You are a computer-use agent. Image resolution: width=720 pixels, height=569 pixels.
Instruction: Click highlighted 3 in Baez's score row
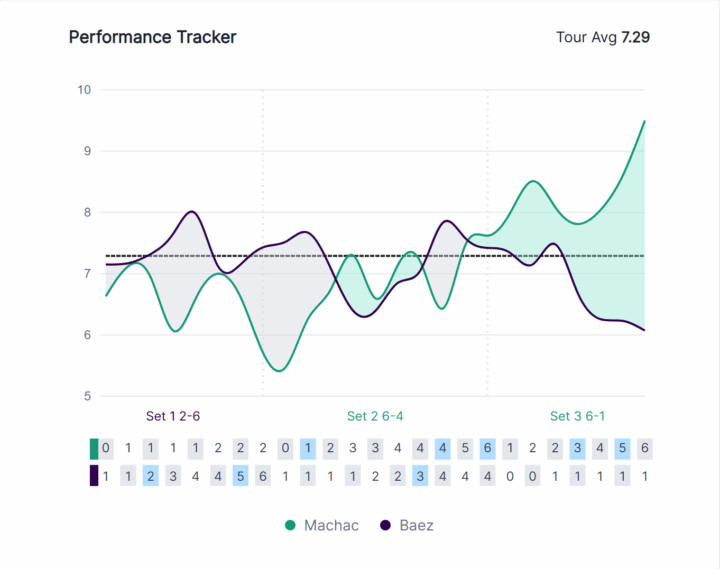pos(420,476)
